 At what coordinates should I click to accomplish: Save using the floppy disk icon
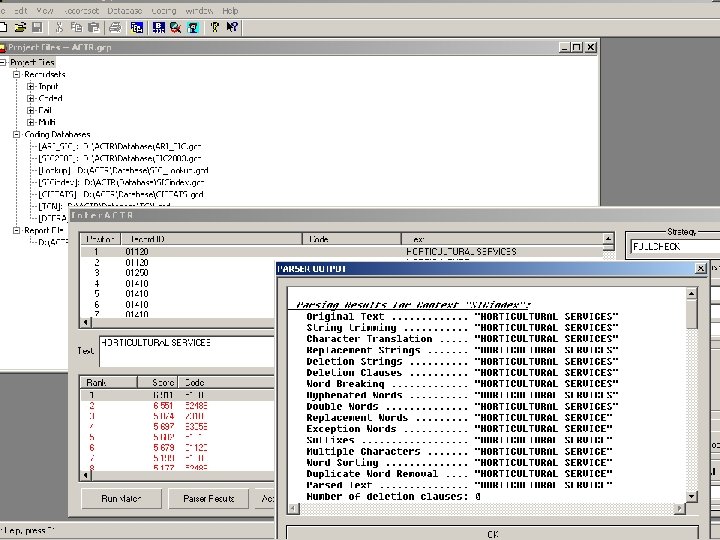coord(37,28)
